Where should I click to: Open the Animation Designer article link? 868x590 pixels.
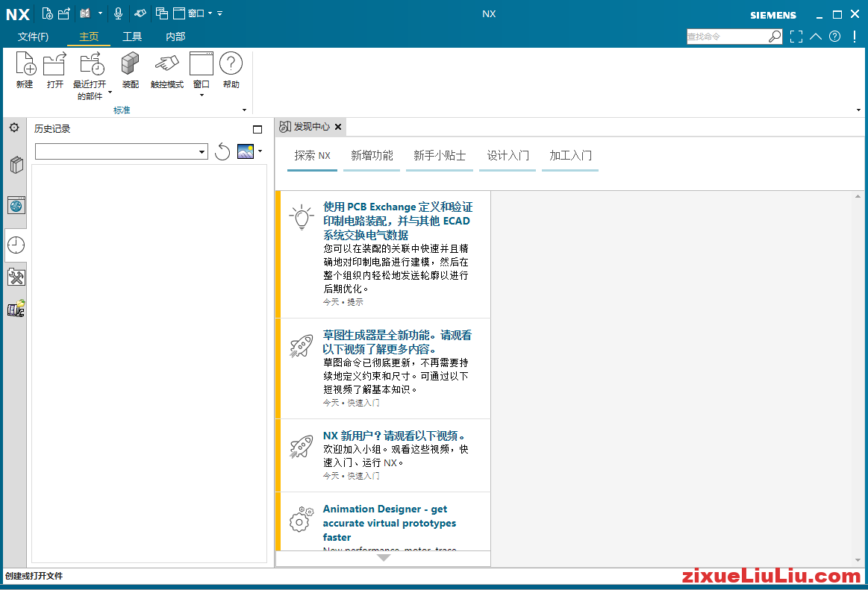click(390, 523)
